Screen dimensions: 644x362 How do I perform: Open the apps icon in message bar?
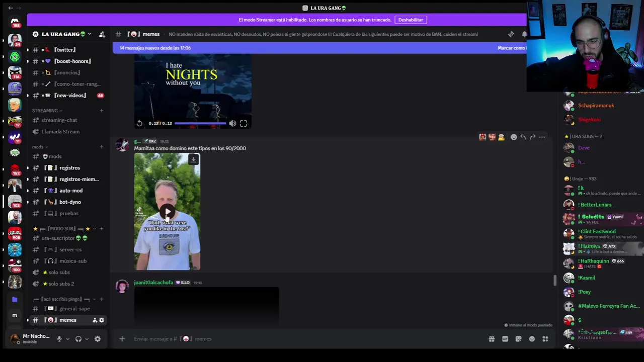tap(545, 339)
